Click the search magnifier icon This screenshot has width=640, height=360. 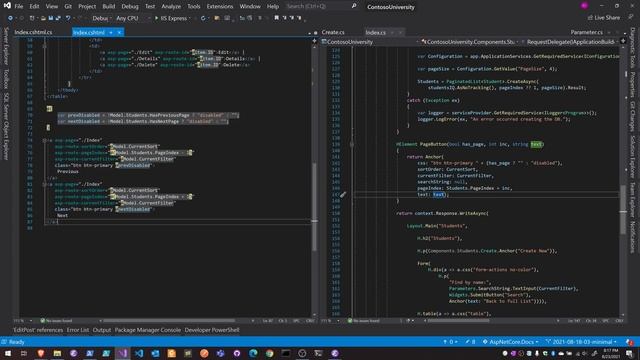[x=354, y=6]
